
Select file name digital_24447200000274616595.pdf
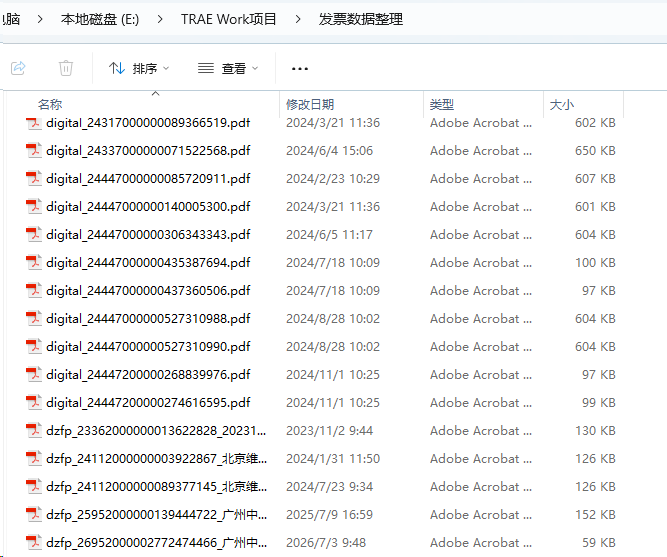(148, 403)
